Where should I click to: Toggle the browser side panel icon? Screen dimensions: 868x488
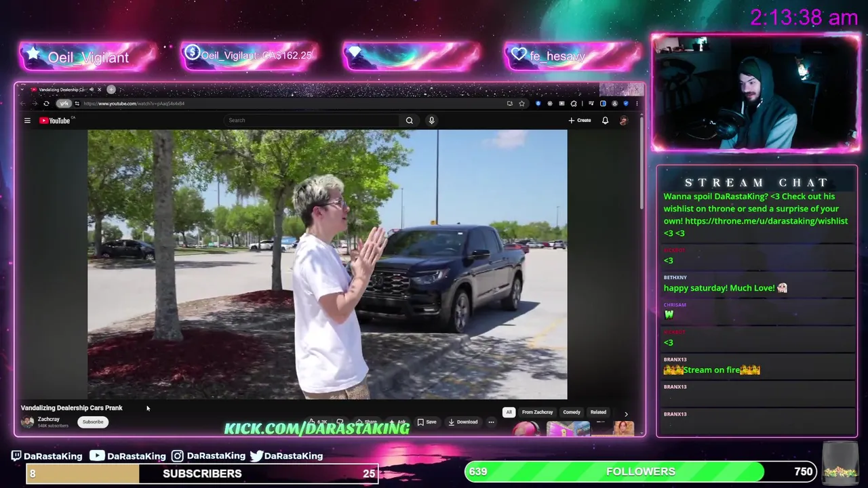(x=603, y=104)
